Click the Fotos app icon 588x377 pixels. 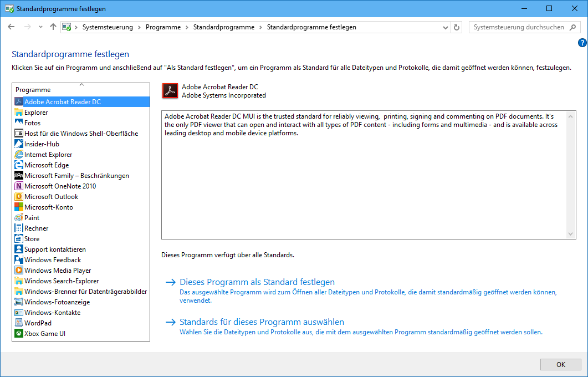click(19, 123)
